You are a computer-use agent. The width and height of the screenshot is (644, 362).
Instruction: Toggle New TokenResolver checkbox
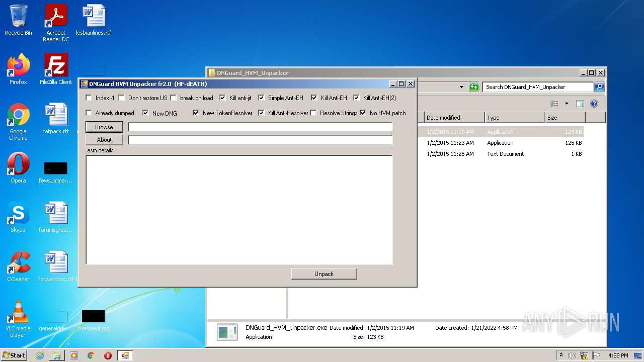coord(196,113)
